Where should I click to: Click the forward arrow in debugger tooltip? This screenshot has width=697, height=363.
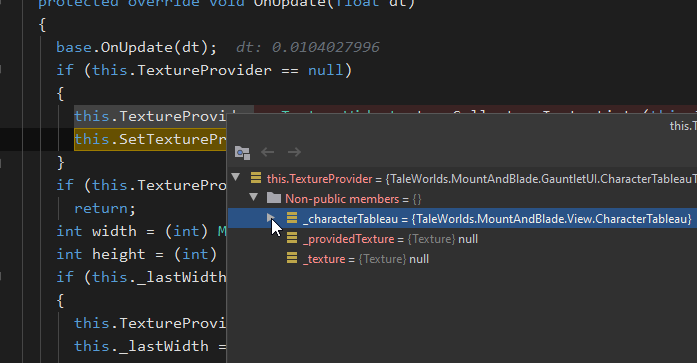pos(294,152)
